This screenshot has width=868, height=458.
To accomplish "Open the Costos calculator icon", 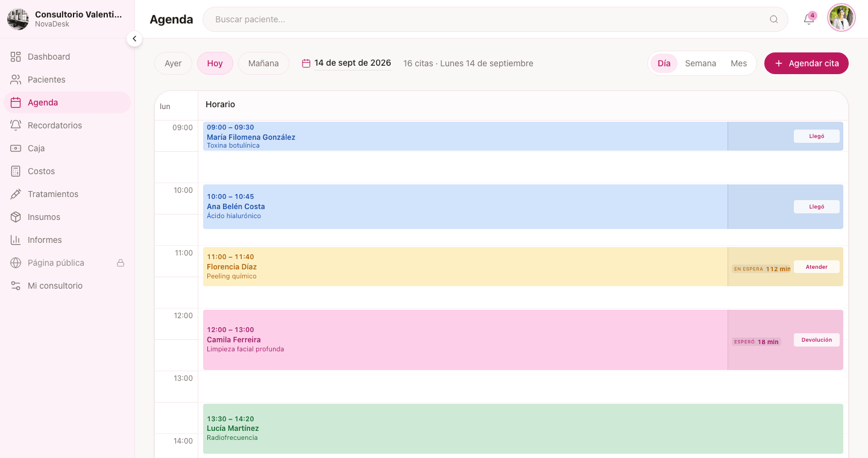I will (x=16, y=171).
